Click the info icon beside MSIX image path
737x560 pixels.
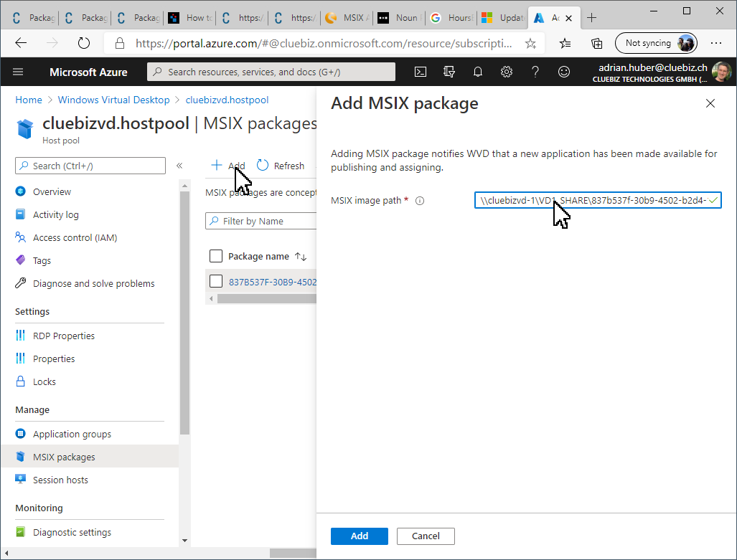pos(420,201)
